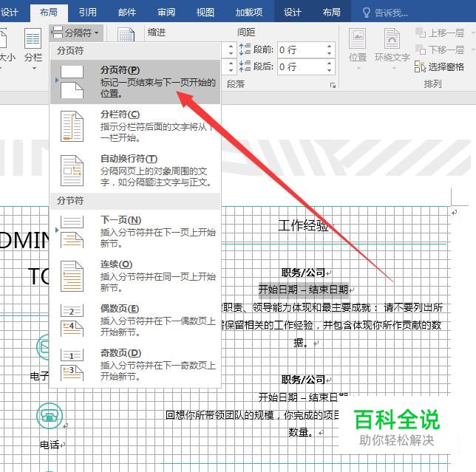Switch to the 引用 tab
The height and width of the screenshot is (472, 476).
[88, 12]
